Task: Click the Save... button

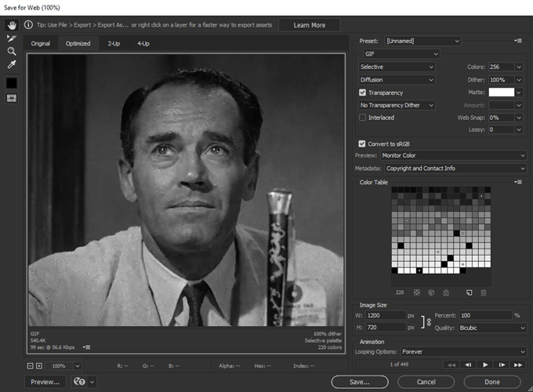Action: coord(360,382)
